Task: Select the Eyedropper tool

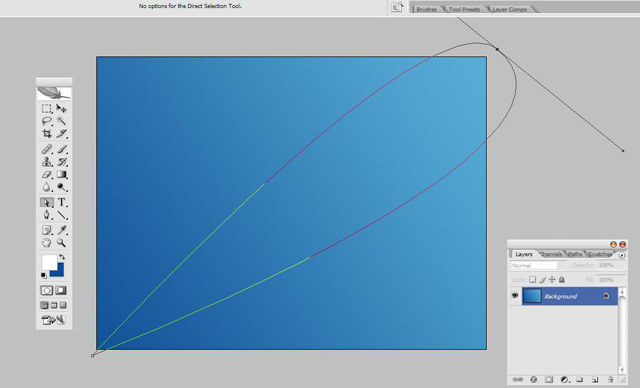Action: pyautogui.click(x=61, y=230)
